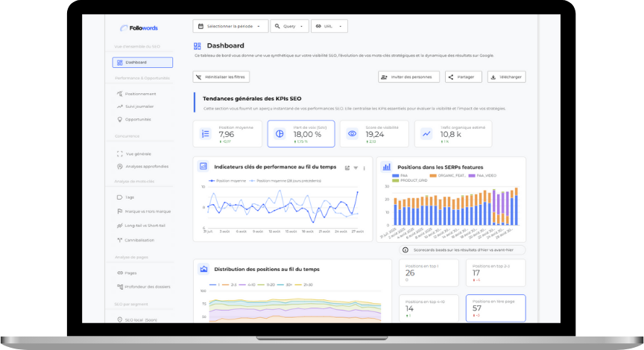The height and width of the screenshot is (350, 644).
Task: Open Vue générale under Concurrence
Action: [138, 154]
